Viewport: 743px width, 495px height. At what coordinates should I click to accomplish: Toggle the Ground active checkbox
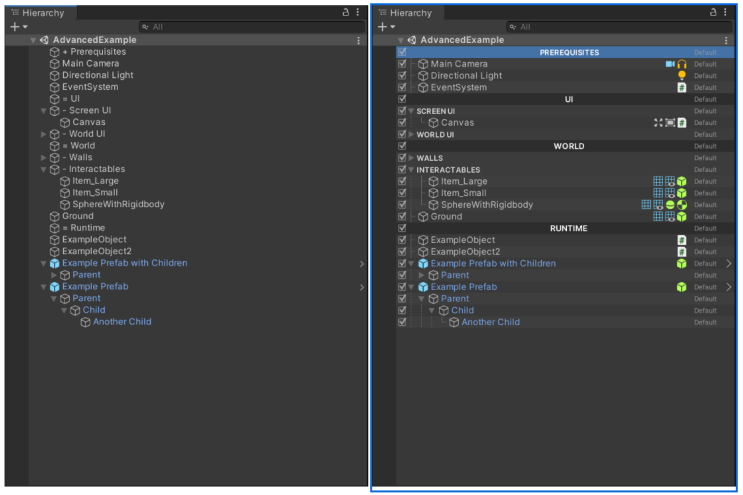pos(402,216)
